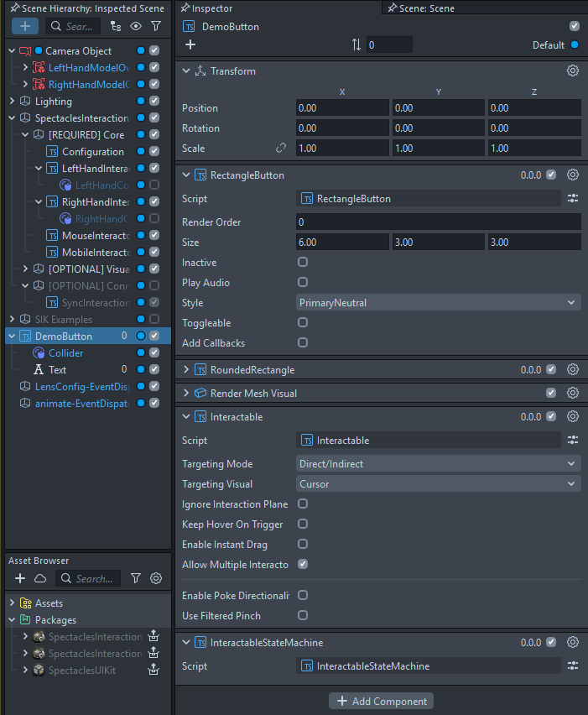
Task: Uncheck Allow Multiple Interactors checkbox
Action: click(x=303, y=565)
